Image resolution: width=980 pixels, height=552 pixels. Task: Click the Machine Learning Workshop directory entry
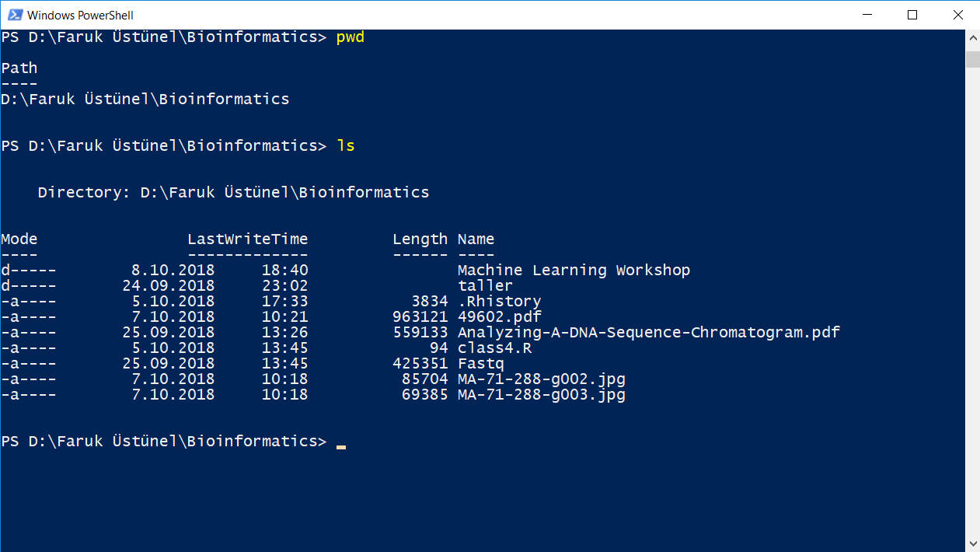coord(574,271)
